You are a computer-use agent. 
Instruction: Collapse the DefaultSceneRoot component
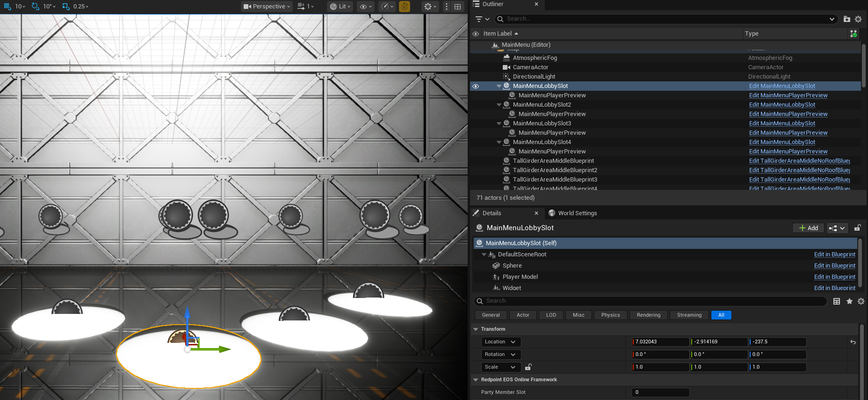point(484,255)
